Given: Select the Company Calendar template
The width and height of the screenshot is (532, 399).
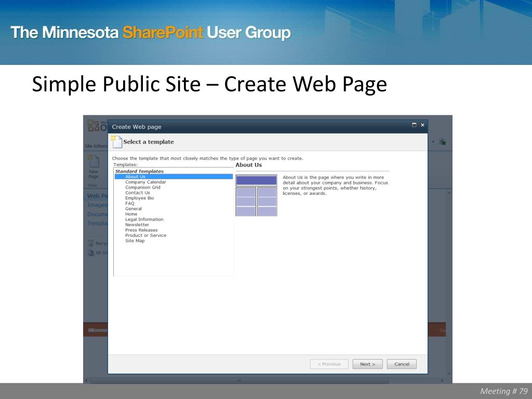Looking at the screenshot, I should [145, 182].
